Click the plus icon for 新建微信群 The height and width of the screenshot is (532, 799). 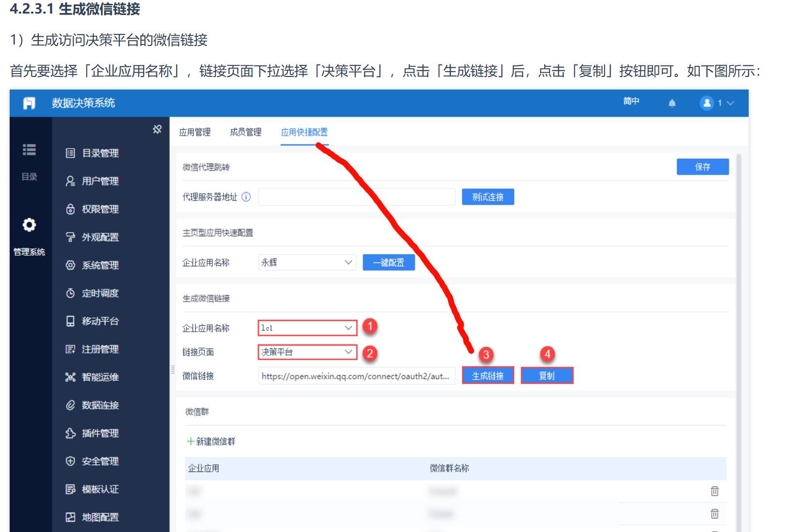[x=191, y=441]
